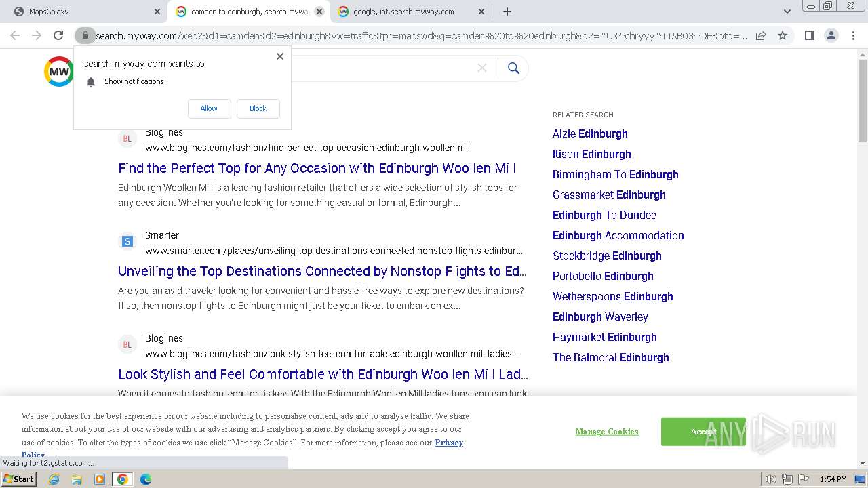The width and height of the screenshot is (868, 488).
Task: Launch Internet Explorer from taskbar
Action: (x=54, y=479)
